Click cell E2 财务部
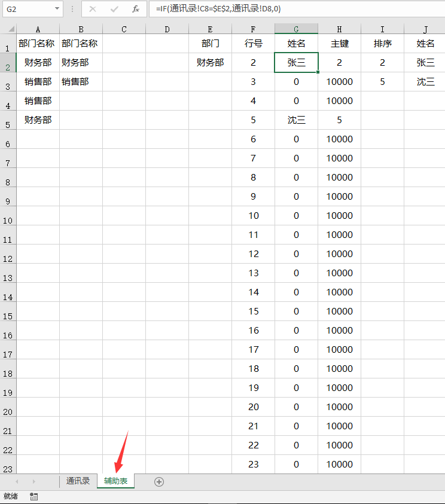 (x=211, y=63)
